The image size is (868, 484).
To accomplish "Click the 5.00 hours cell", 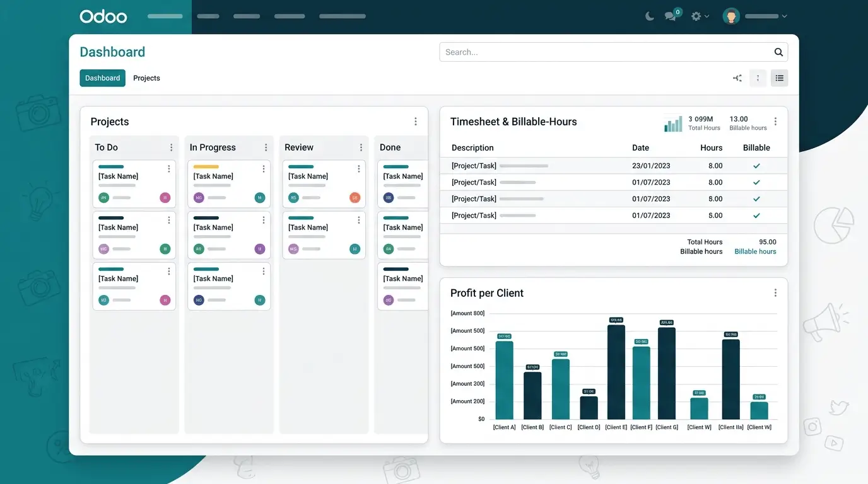I will [715, 216].
